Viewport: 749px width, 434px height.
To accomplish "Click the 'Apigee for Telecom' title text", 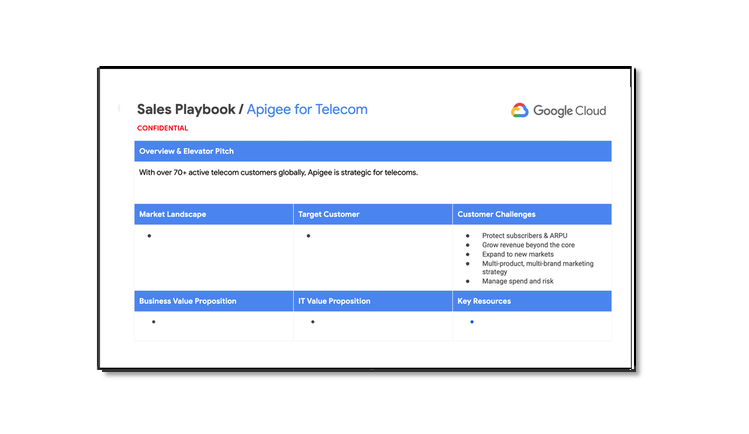I will (307, 109).
